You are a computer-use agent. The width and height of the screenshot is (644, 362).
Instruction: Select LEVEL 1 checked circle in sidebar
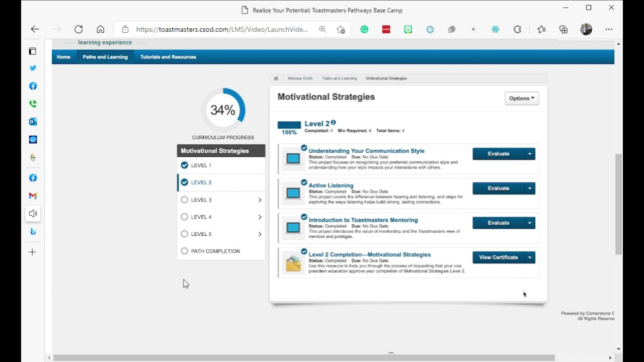coord(184,165)
